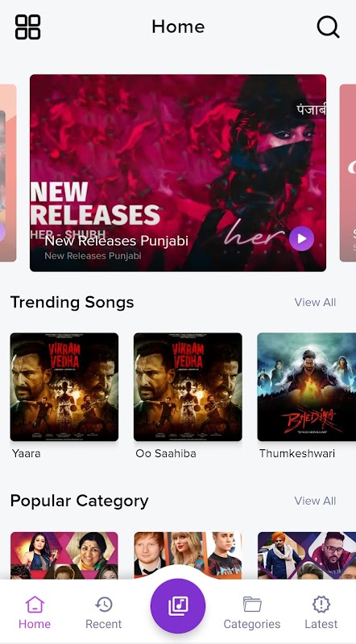
Task: Select the Thumkeshwari Bhediya cover
Action: click(x=307, y=387)
